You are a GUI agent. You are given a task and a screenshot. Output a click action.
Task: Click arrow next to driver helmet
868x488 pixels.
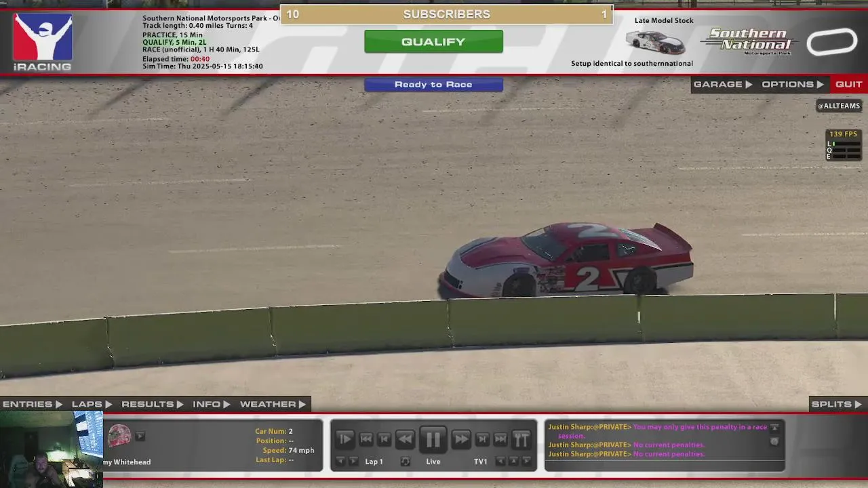pos(140,436)
